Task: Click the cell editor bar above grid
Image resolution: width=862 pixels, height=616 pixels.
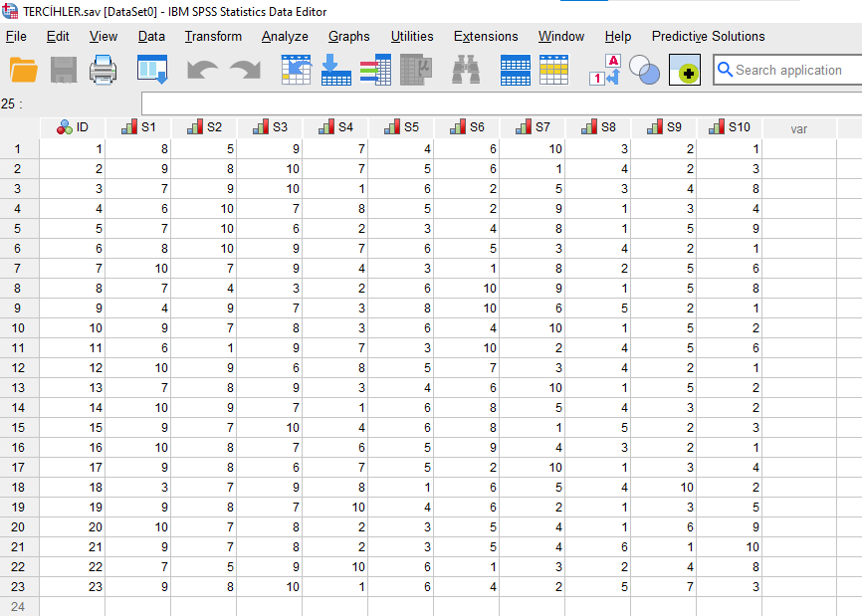Action: 498,103
